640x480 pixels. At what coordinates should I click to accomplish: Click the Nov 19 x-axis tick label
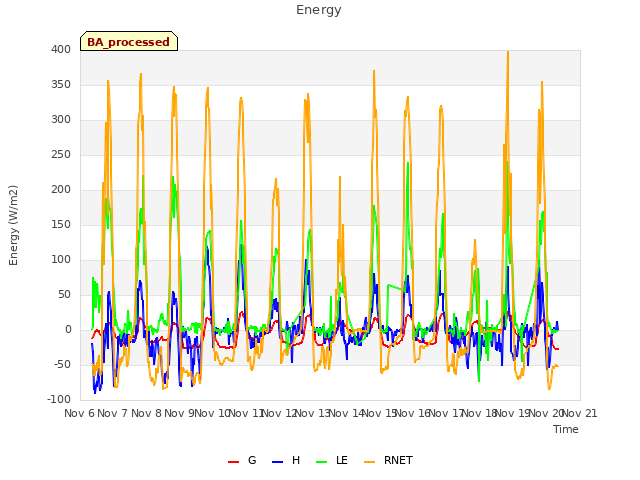513,414
